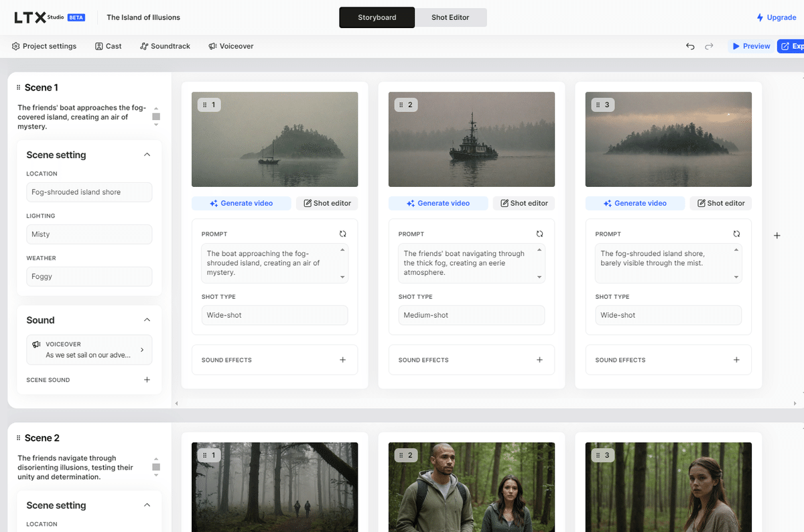This screenshot has width=804, height=532.
Task: Open Scene 2 shot 1 forest thumbnail
Action: click(275, 487)
